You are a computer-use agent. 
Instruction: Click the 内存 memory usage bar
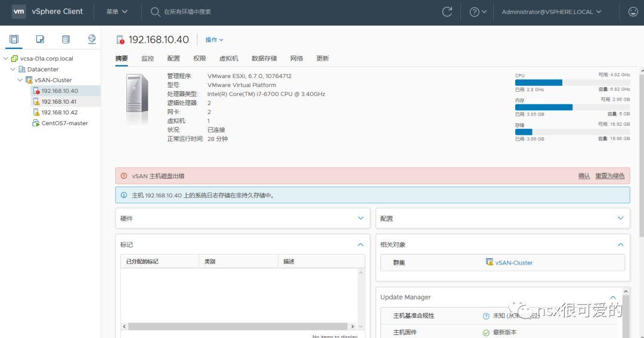pos(572,107)
